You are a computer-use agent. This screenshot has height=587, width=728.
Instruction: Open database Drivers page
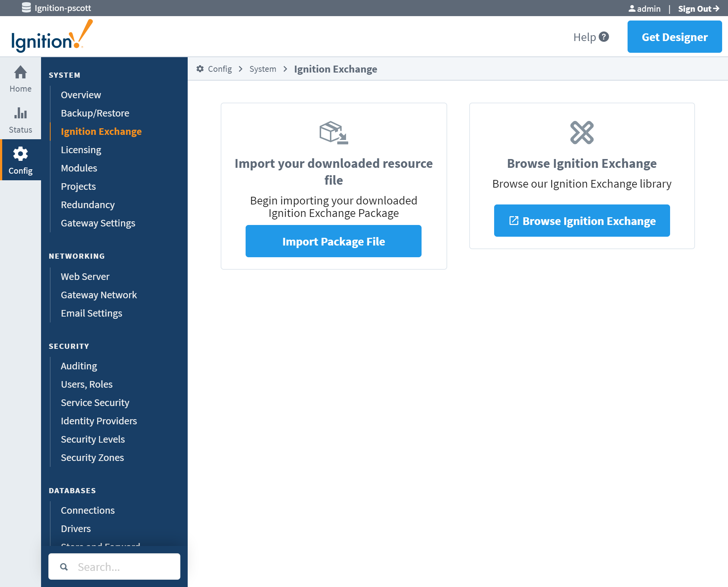coord(76,528)
